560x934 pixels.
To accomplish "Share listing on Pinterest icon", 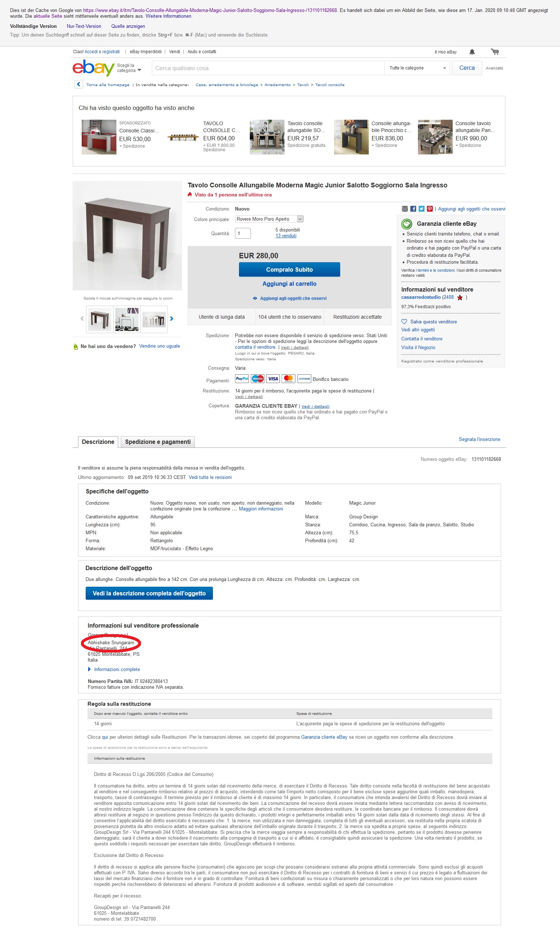I will coord(430,209).
